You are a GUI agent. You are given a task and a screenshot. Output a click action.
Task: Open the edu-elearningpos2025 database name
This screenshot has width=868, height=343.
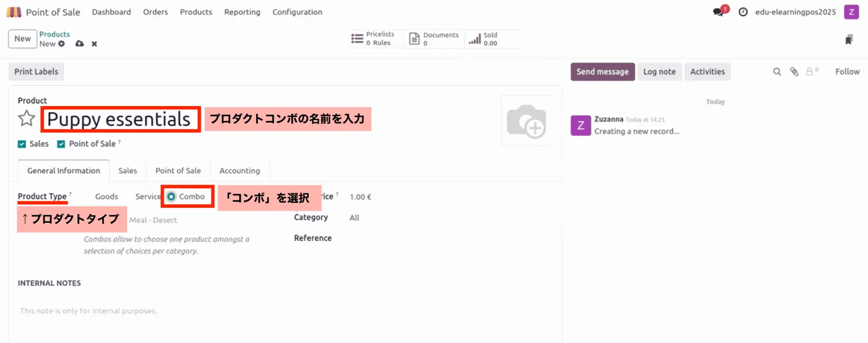[x=795, y=12]
